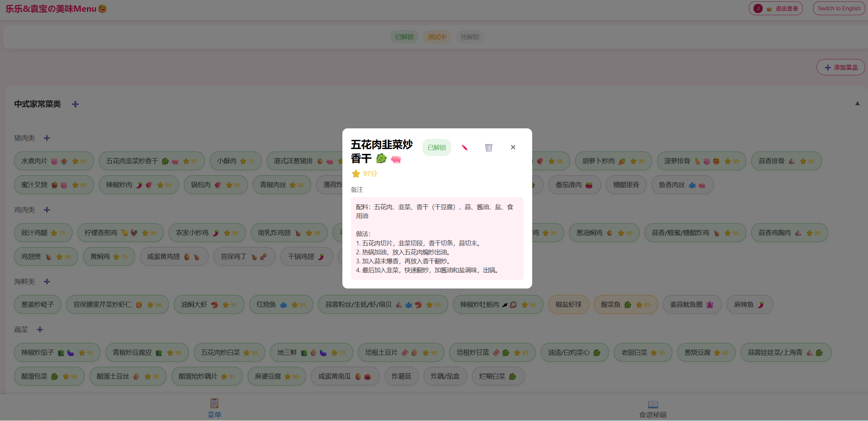Image resolution: width=868 pixels, height=421 pixels.
Task: Click the plus icon next to 海鲜类
Action: pyautogui.click(x=47, y=282)
